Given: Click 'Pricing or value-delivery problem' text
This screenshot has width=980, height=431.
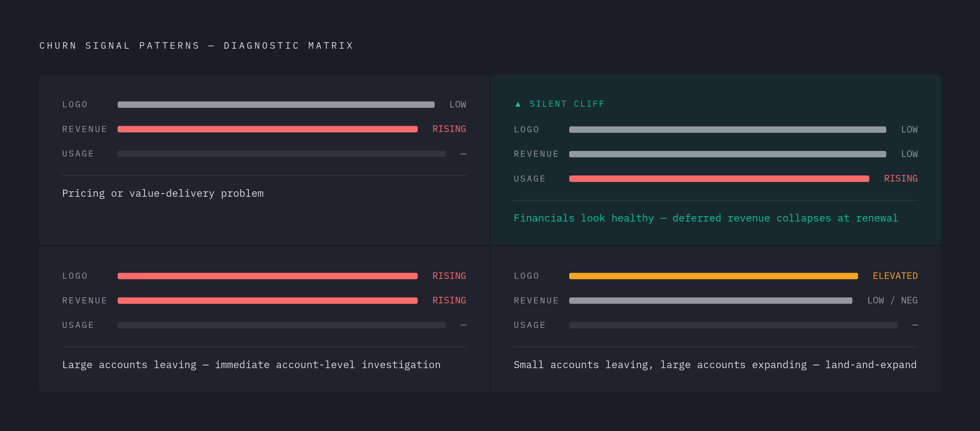Looking at the screenshot, I should (163, 194).
